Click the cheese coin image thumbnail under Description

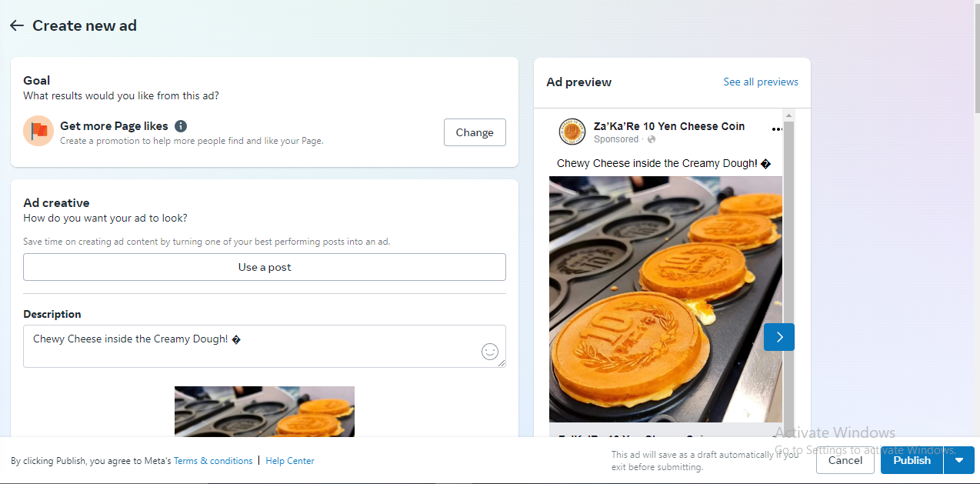tap(265, 412)
